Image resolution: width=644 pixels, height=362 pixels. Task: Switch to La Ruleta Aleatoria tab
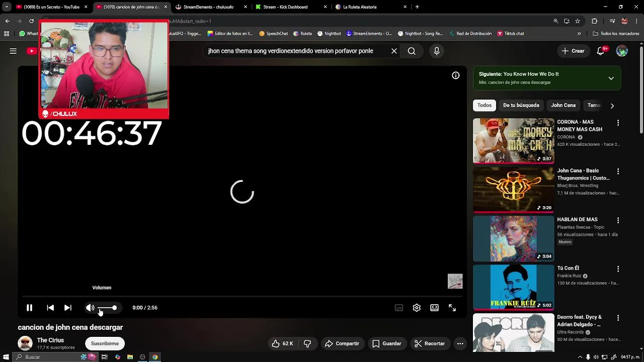point(370,7)
